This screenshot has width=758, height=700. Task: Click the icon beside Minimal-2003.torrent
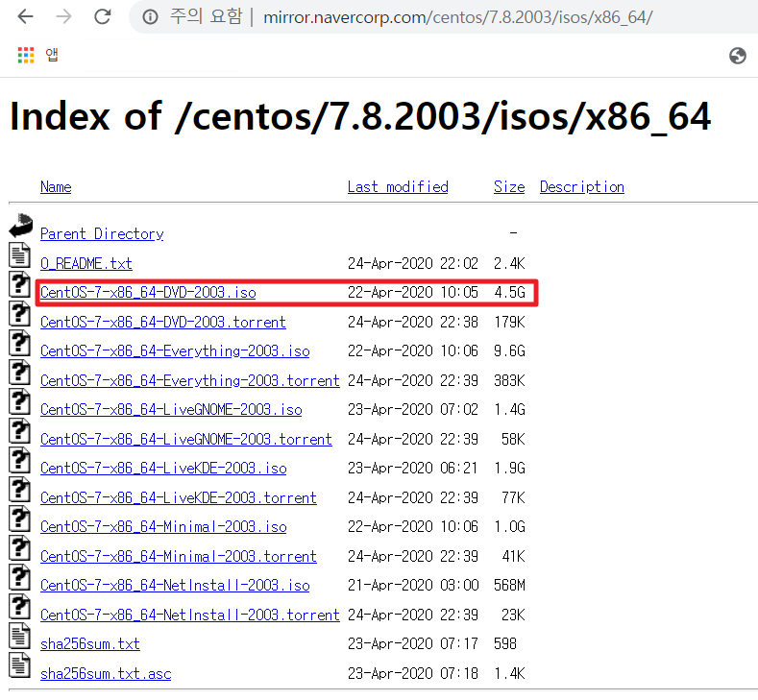20,547
